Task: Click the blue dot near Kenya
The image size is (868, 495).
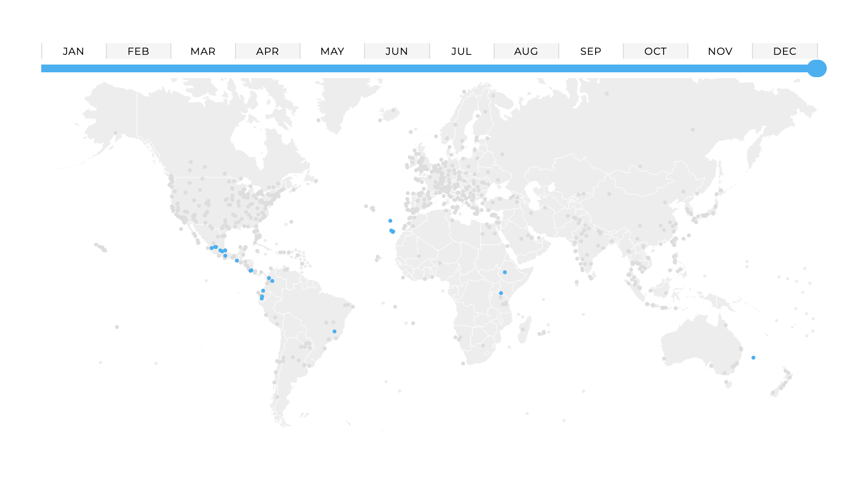Action: pyautogui.click(x=501, y=293)
